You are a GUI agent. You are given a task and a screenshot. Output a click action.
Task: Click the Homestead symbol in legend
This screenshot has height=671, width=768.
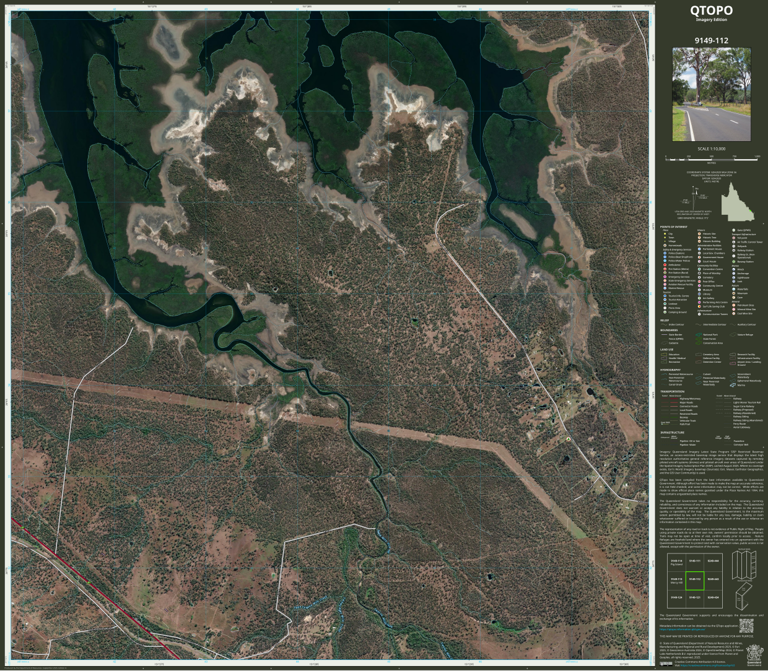coord(665,245)
